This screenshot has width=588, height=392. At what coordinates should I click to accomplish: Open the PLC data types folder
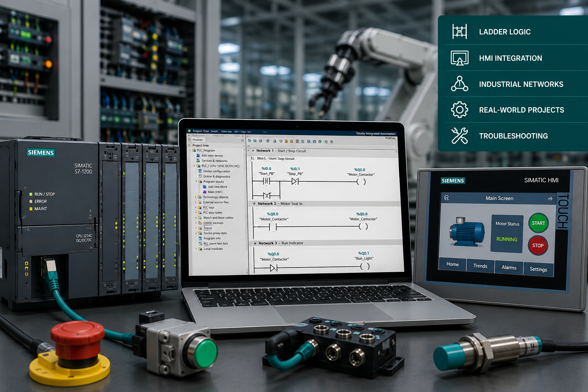pyautogui.click(x=212, y=212)
